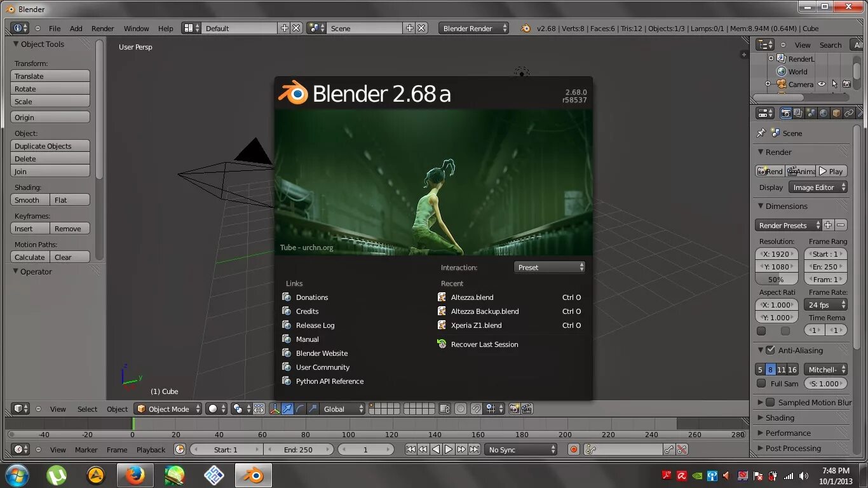Screen dimensions: 868x488
Task: Open the Render Presets dropdown
Action: click(x=789, y=225)
